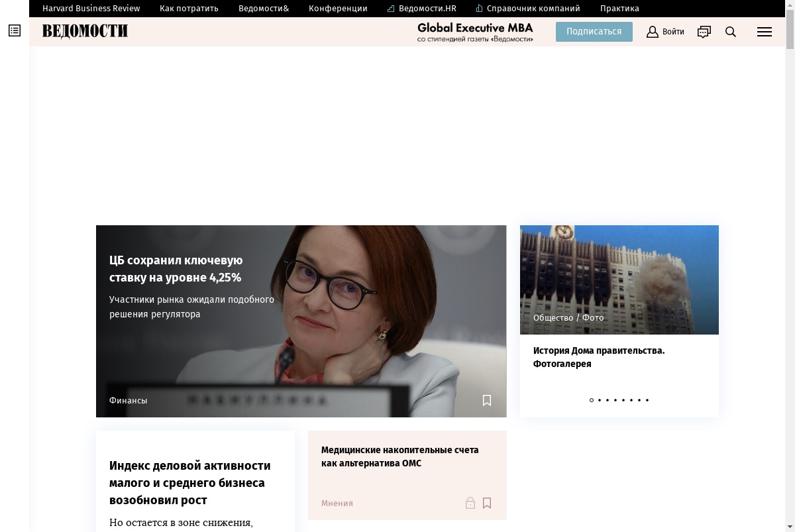Open headline ЦБ сохранил ключевую ставку
The width and height of the screenshot is (795, 532).
[x=176, y=269]
